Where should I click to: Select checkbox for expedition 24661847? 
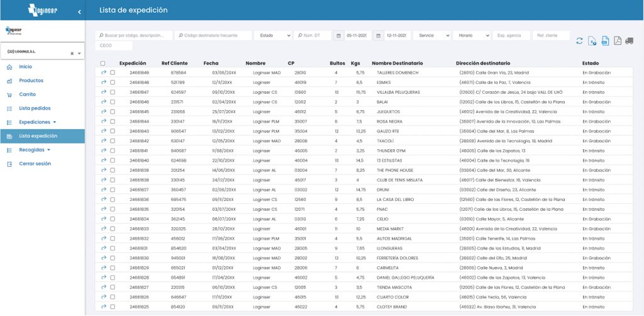coord(113,92)
